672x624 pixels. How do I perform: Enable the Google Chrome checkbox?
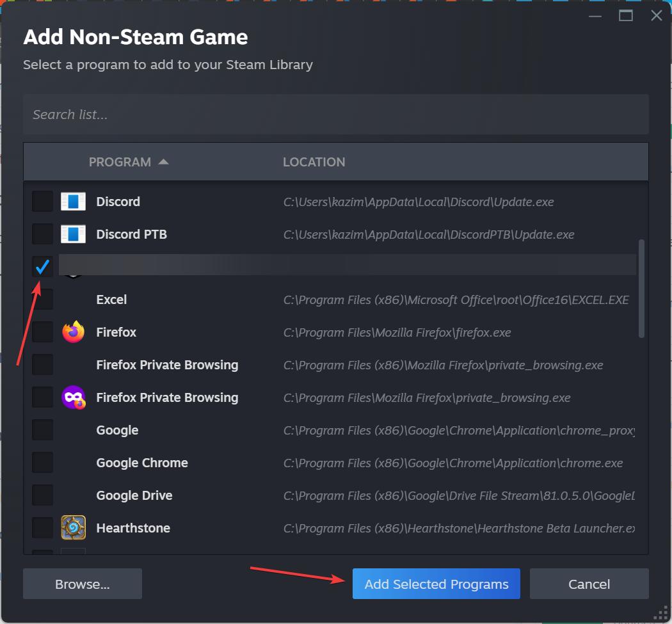(x=42, y=463)
